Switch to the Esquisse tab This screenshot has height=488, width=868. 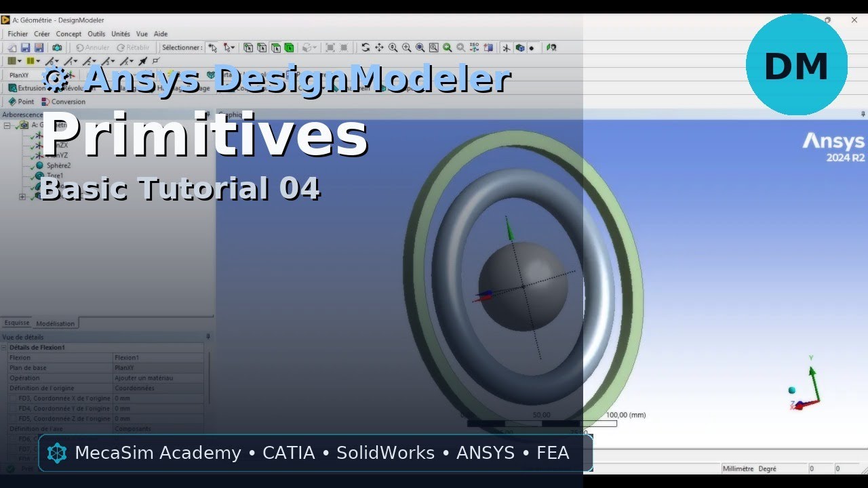pos(17,323)
